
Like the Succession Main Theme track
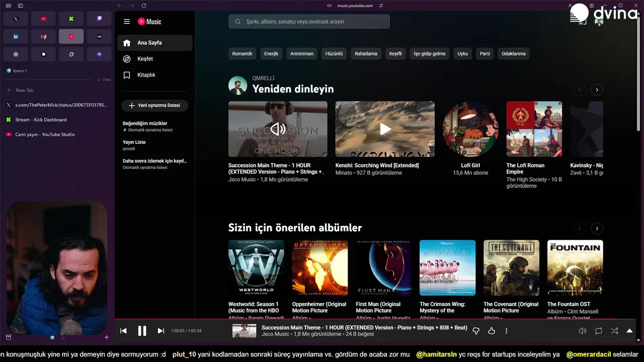492,331
